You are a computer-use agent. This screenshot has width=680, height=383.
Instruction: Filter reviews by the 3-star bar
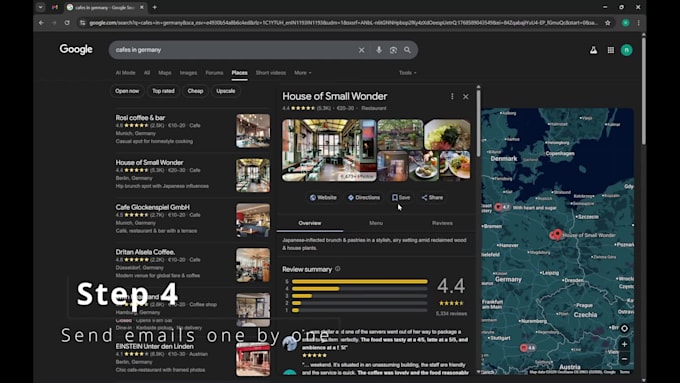click(x=360, y=296)
